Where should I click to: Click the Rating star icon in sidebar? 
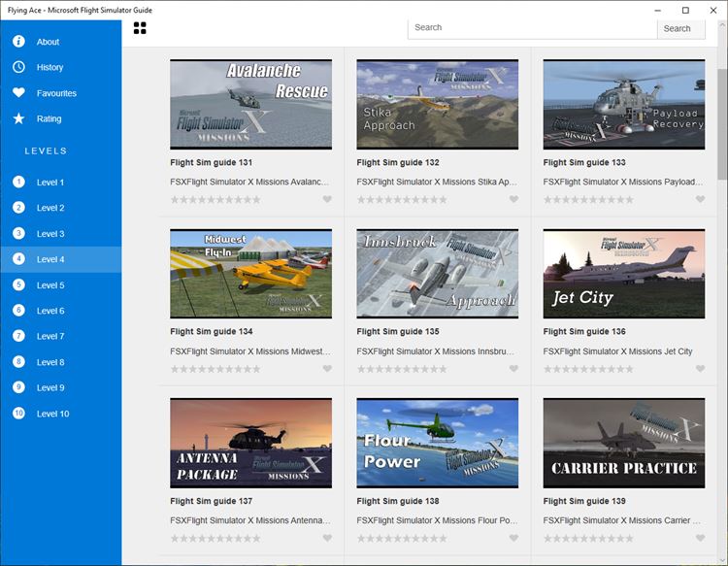pyautogui.click(x=18, y=118)
